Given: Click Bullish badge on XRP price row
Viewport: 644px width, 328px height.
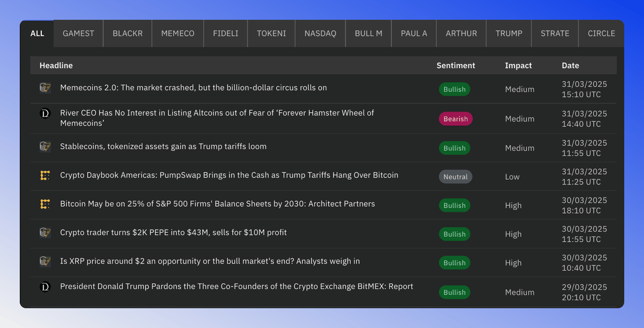Looking at the screenshot, I should [x=454, y=262].
